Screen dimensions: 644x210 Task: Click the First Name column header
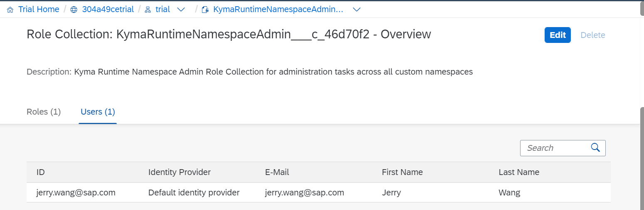click(x=402, y=172)
